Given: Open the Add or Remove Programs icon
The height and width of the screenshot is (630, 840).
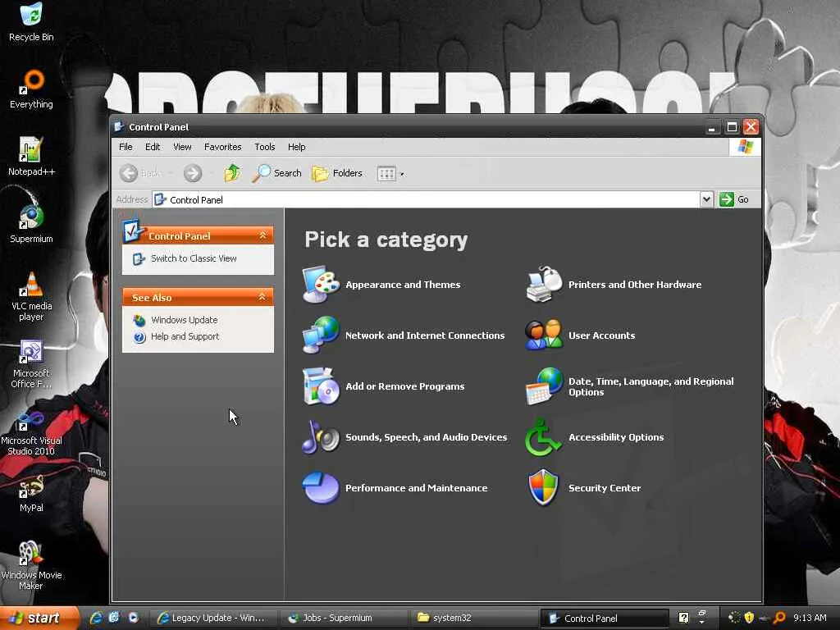Looking at the screenshot, I should pyautogui.click(x=321, y=386).
